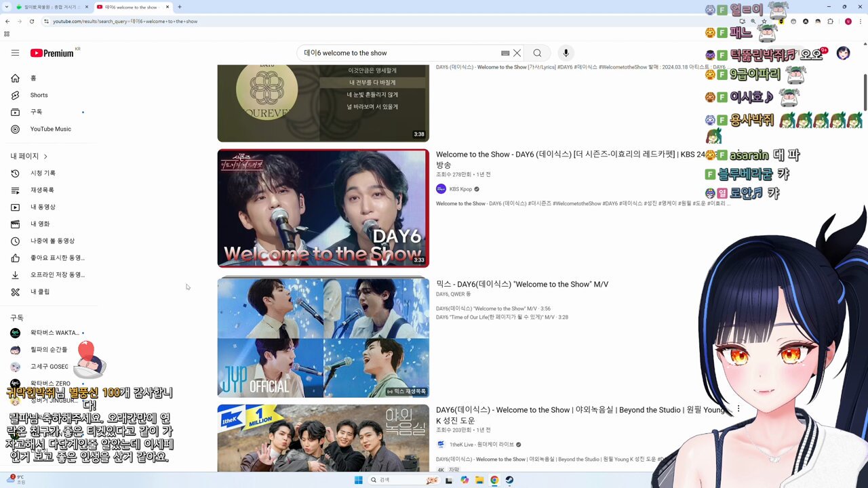Expand the 내 페이지 section

pos(29,156)
